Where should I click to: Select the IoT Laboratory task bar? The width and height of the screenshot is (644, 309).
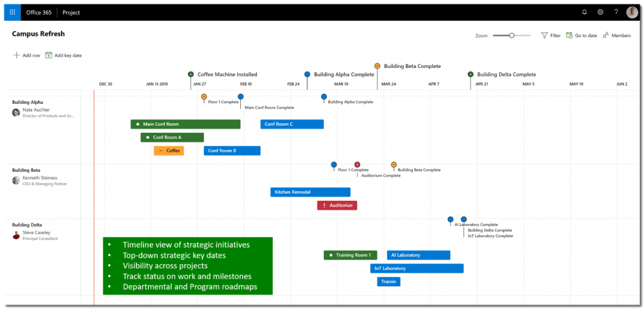[417, 268]
